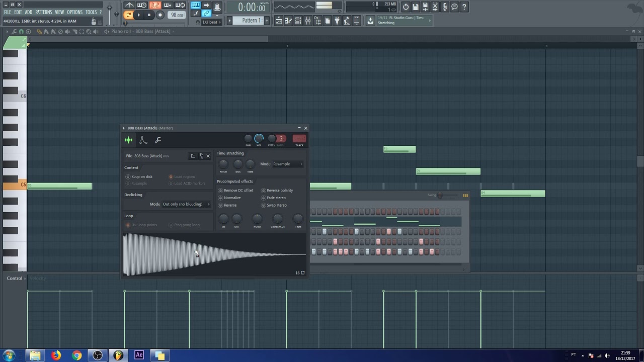Image resolution: width=644 pixels, height=362 pixels.
Task: Open the Browser view icon
Action: tap(318, 21)
